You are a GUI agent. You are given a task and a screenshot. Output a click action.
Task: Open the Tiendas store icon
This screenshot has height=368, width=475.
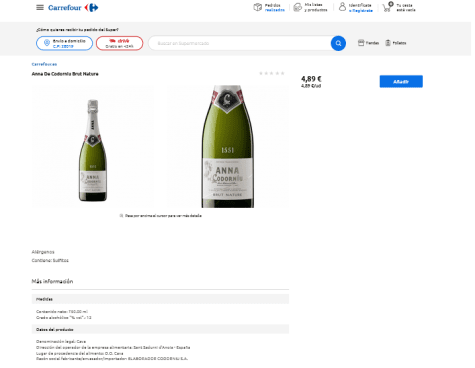click(361, 43)
